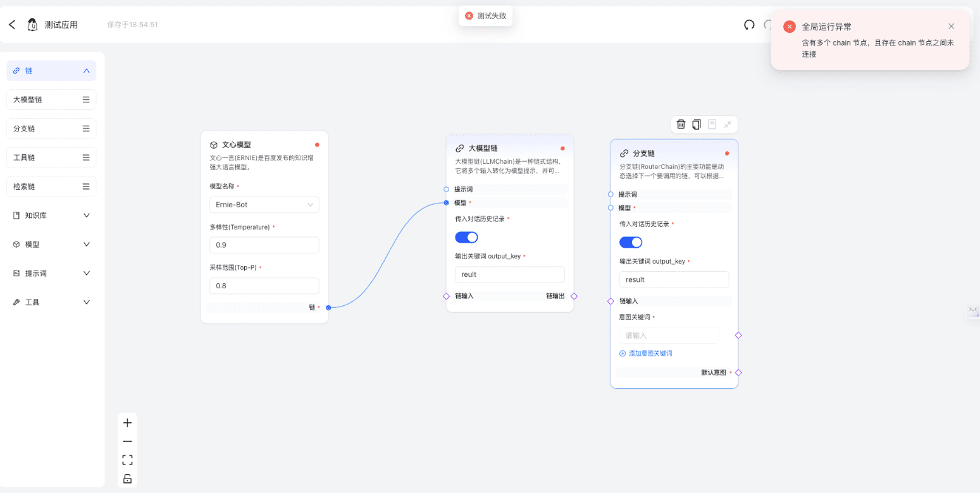Click the link icon on the 大模型链 node title
980x493 pixels.
[x=460, y=149]
